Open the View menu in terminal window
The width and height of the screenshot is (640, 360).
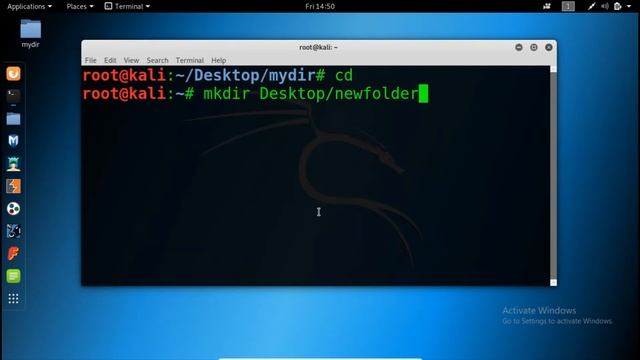131,60
